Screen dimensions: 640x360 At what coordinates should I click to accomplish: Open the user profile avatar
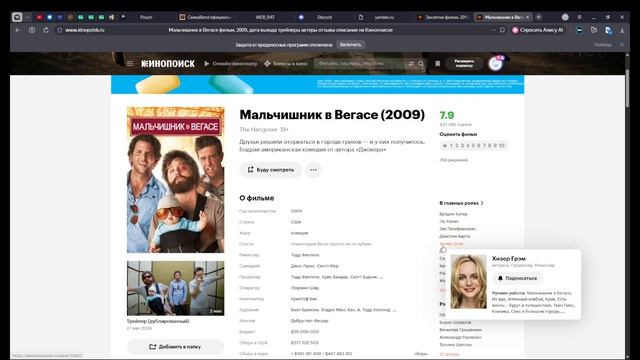click(x=496, y=64)
